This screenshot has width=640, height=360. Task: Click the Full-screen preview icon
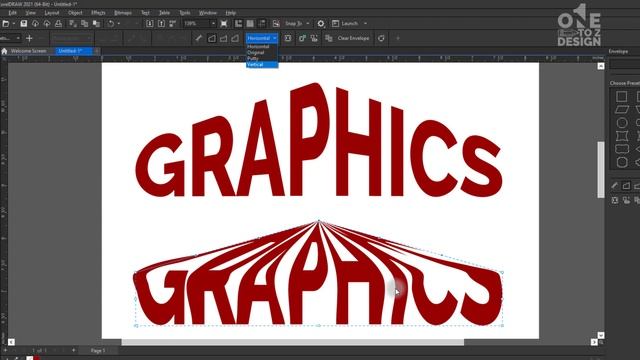point(224,24)
